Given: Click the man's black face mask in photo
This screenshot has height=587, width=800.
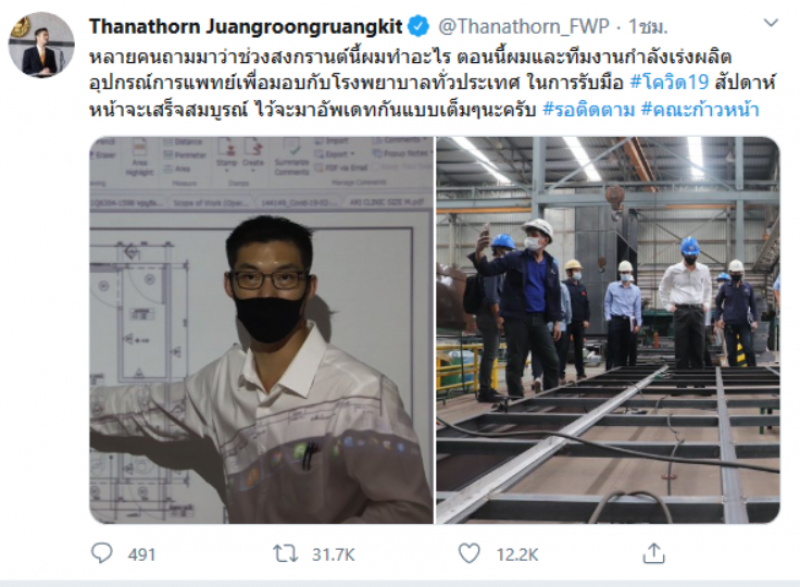Looking at the screenshot, I should (267, 318).
